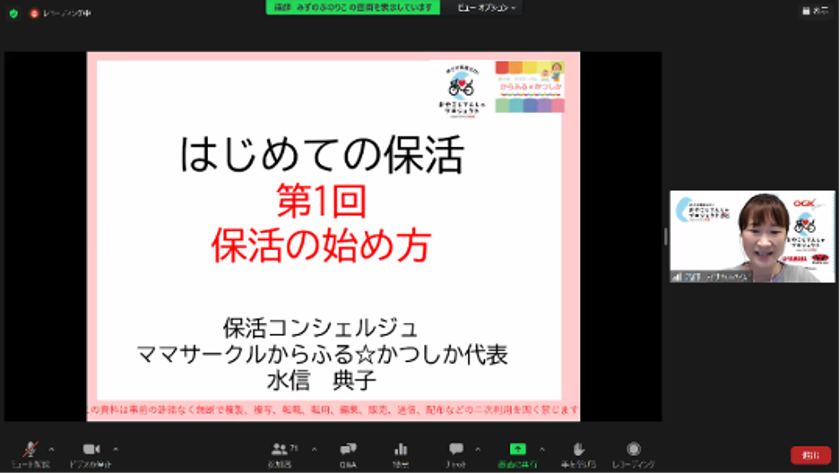Expand chat options arrow next to Chat
Image resolution: width=840 pixels, height=474 pixels.
[x=477, y=449]
